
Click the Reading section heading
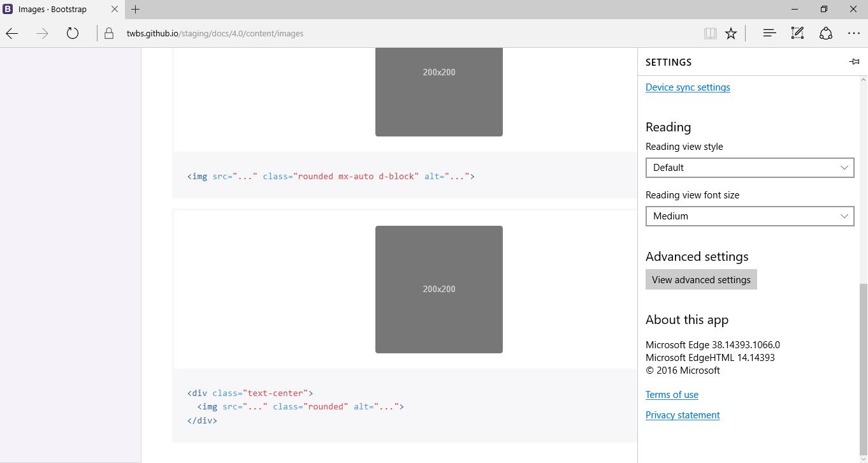[668, 127]
